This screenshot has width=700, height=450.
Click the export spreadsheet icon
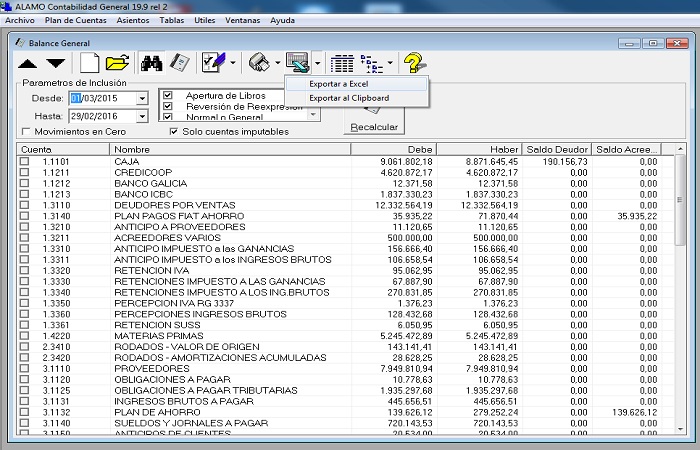pyautogui.click(x=298, y=62)
